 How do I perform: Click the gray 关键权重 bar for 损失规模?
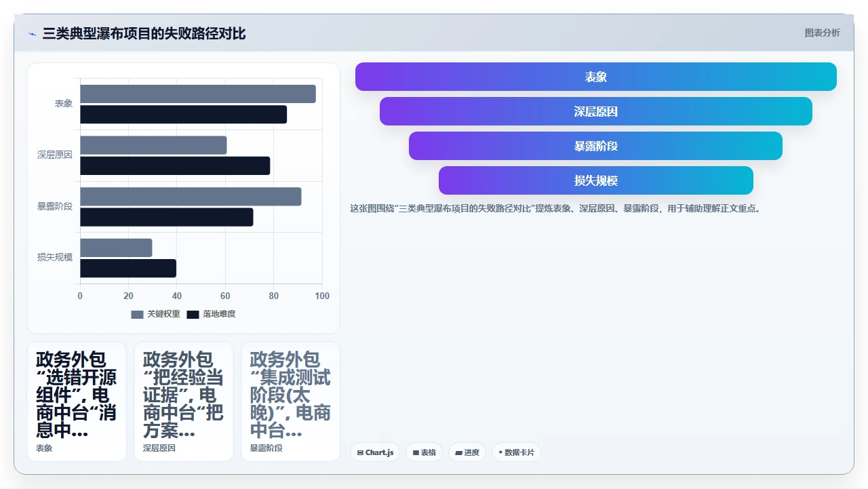tap(116, 248)
